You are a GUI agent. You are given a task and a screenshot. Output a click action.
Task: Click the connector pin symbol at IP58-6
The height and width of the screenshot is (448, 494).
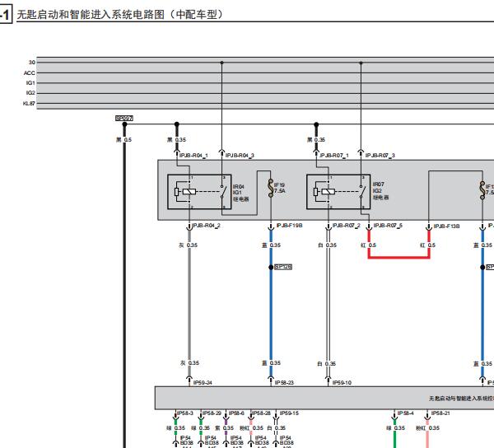click(x=226, y=416)
